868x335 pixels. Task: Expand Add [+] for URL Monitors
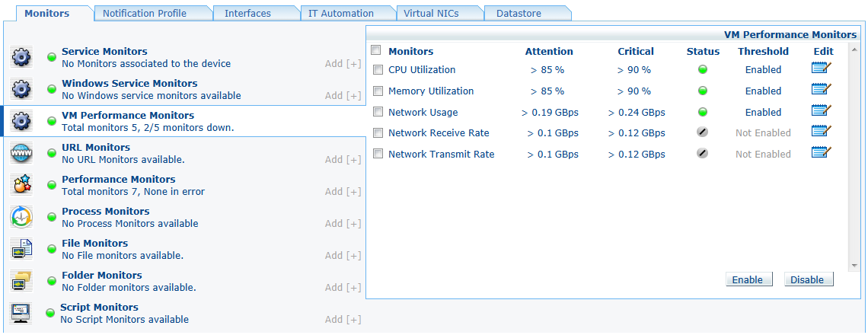[343, 160]
